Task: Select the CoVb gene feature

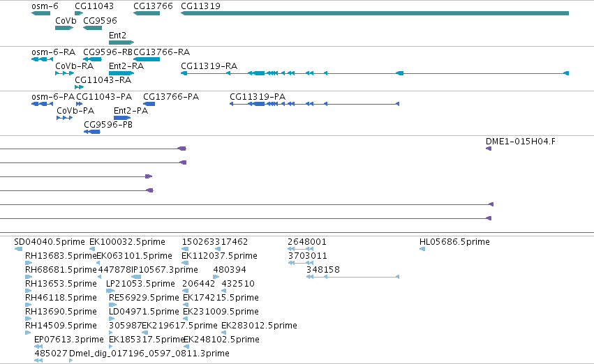Action: pos(64,28)
